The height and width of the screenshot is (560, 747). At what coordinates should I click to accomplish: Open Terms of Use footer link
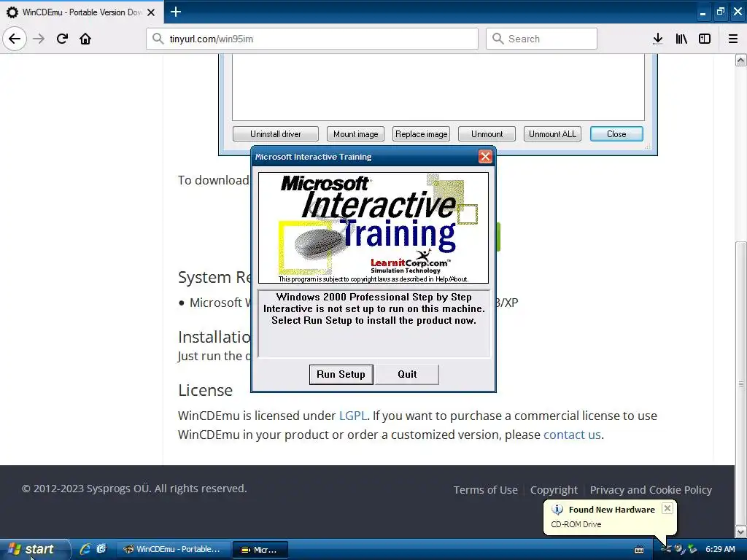[485, 489]
